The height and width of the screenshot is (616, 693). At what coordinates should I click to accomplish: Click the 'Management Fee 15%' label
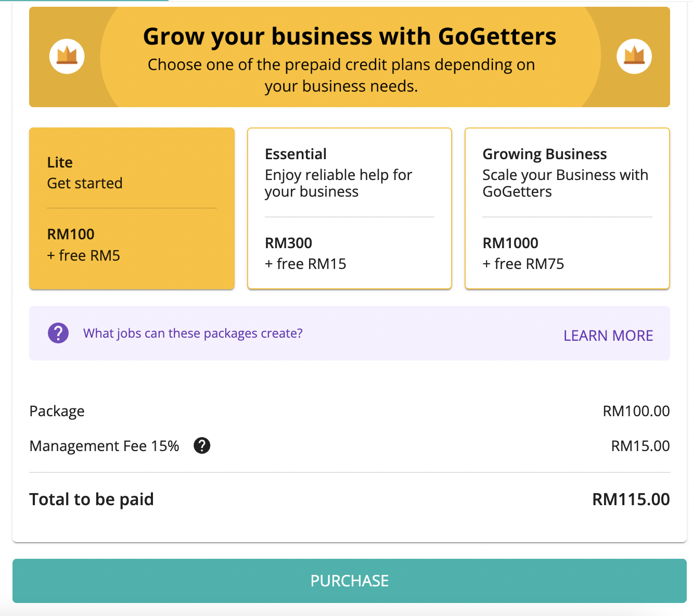click(x=105, y=446)
